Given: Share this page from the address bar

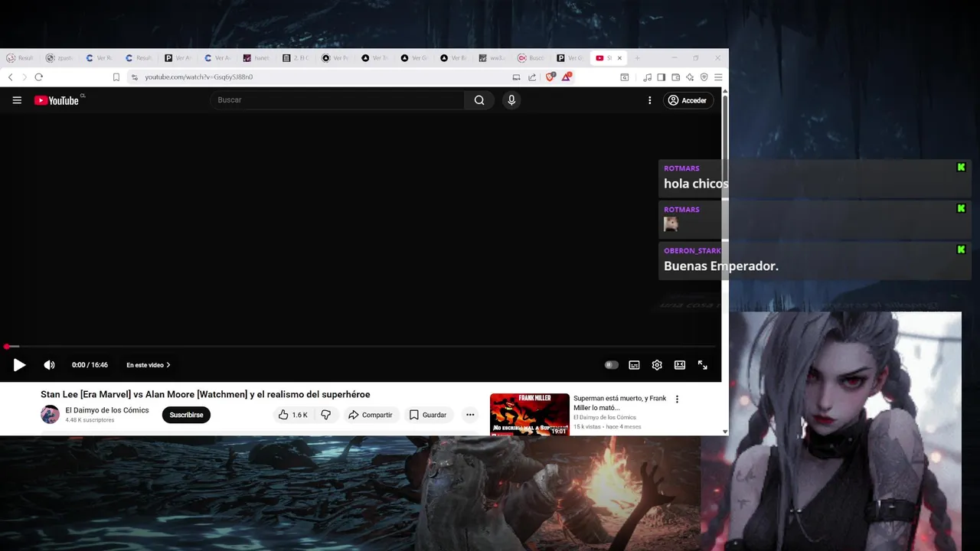Looking at the screenshot, I should point(532,77).
